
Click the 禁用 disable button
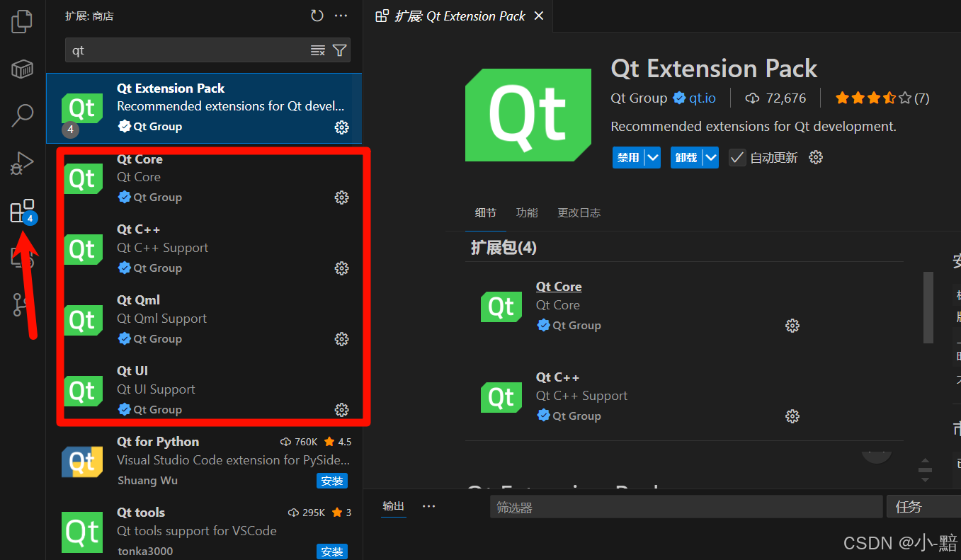(628, 157)
